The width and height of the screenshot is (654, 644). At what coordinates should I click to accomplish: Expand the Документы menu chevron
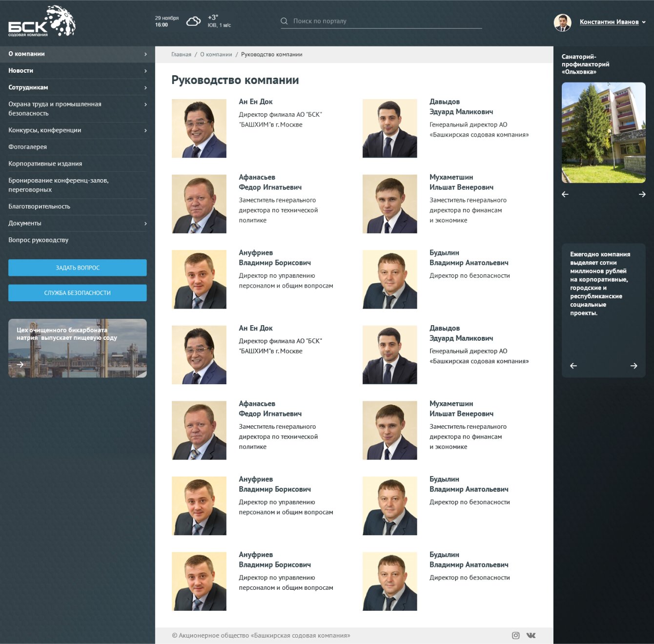pos(145,224)
